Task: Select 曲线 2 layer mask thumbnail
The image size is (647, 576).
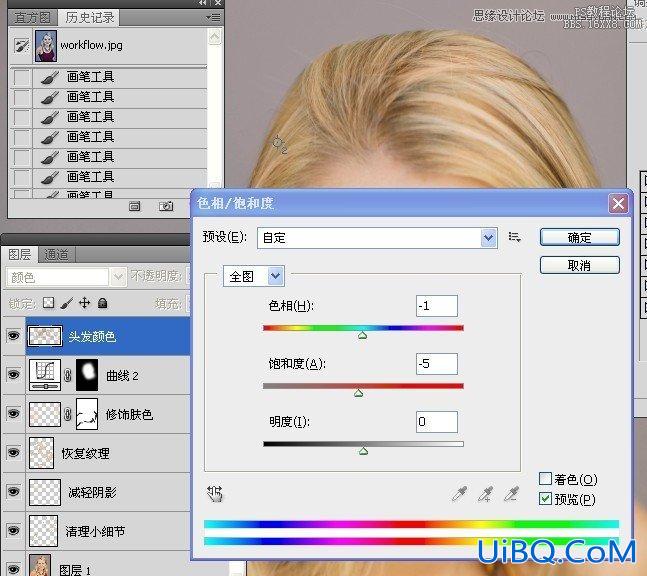Action: [87, 375]
